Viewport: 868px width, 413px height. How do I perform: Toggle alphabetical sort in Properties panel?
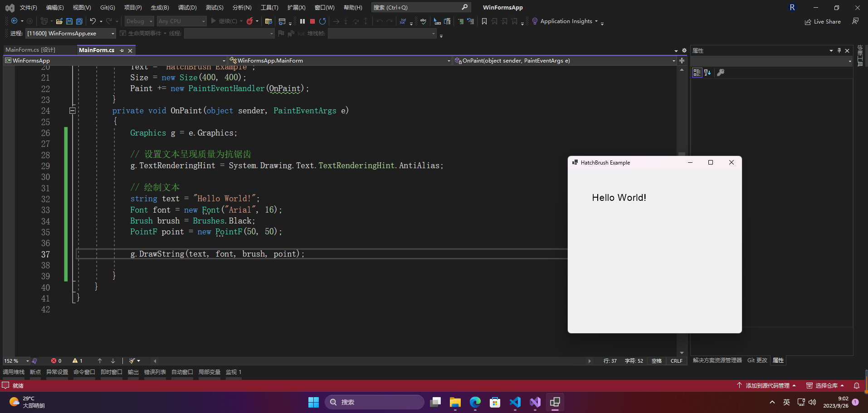tap(707, 73)
